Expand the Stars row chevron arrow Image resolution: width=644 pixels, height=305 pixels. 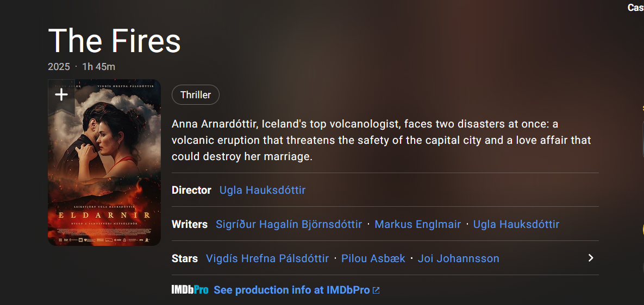tap(591, 258)
